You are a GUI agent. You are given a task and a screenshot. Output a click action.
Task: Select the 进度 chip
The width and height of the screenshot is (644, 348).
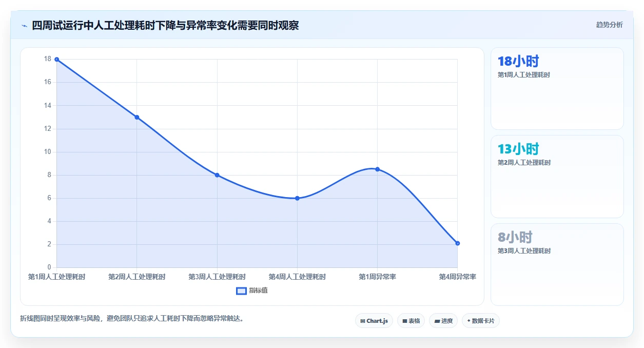click(443, 321)
